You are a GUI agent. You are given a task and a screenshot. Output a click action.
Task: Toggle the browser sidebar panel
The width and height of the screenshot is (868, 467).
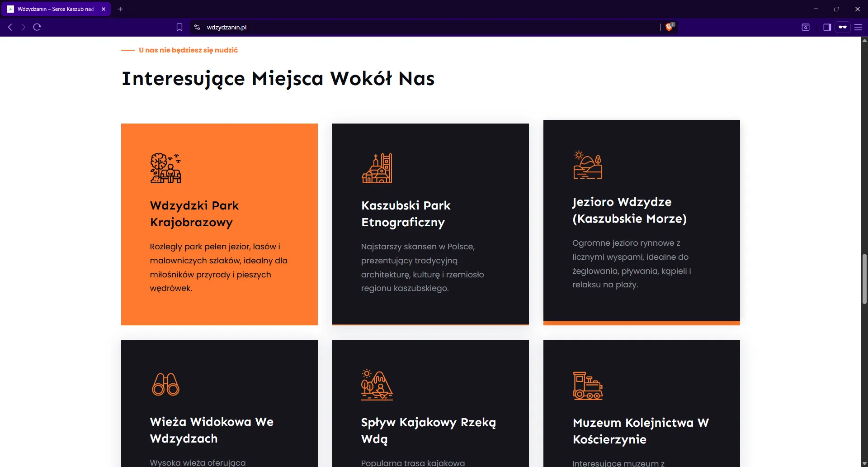827,27
